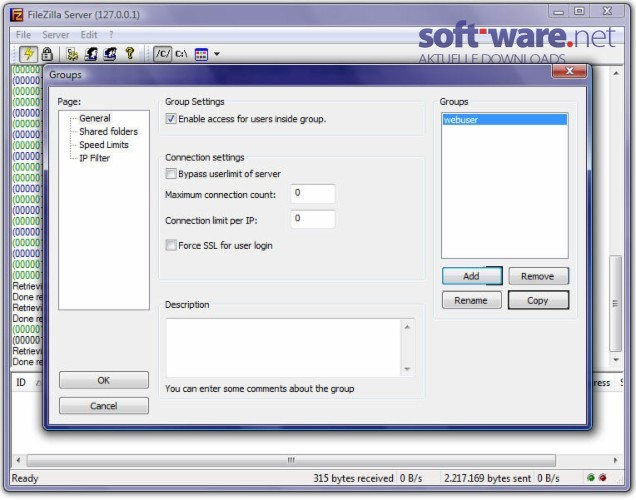
Task: Click the ID column header in main window
Action: 21,382
